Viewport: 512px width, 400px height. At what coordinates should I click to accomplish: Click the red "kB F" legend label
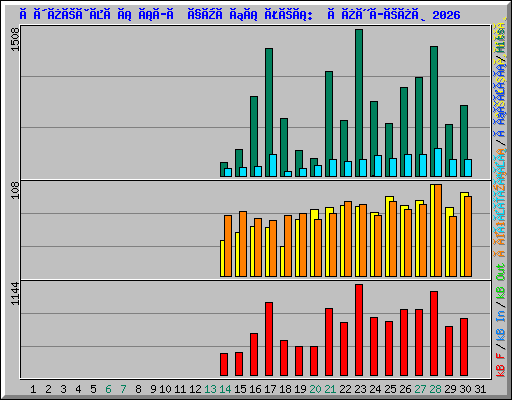(500, 365)
